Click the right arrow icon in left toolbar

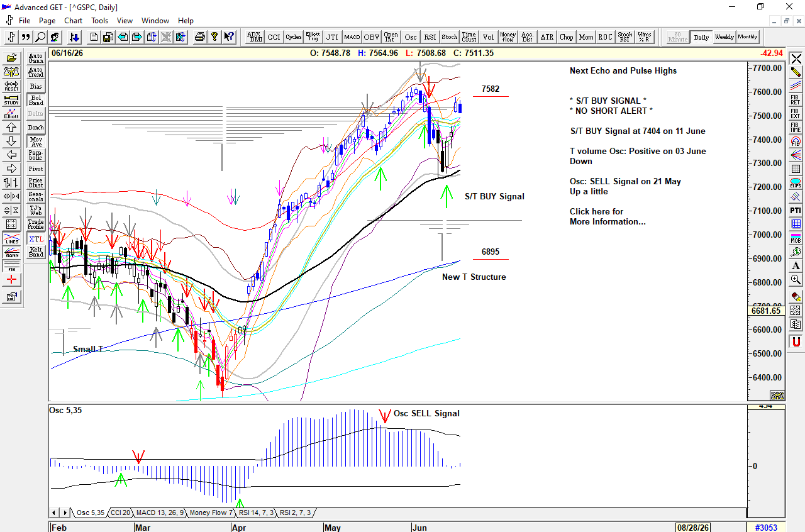click(11, 169)
